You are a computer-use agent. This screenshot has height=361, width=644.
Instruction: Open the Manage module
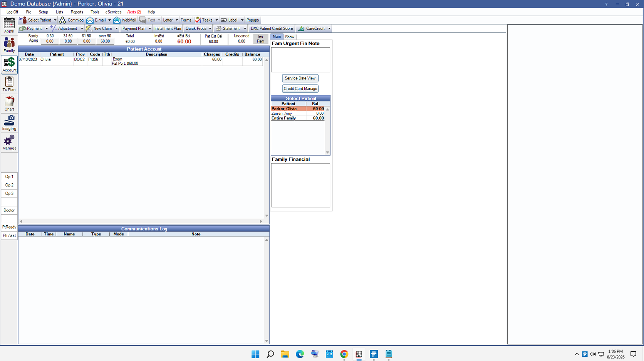(9, 143)
